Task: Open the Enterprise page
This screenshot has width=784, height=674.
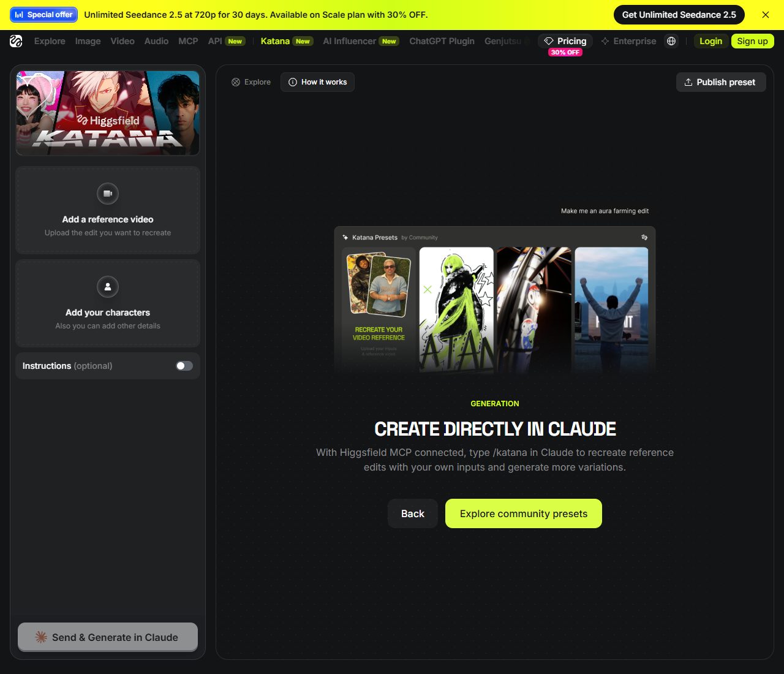Action: point(628,41)
